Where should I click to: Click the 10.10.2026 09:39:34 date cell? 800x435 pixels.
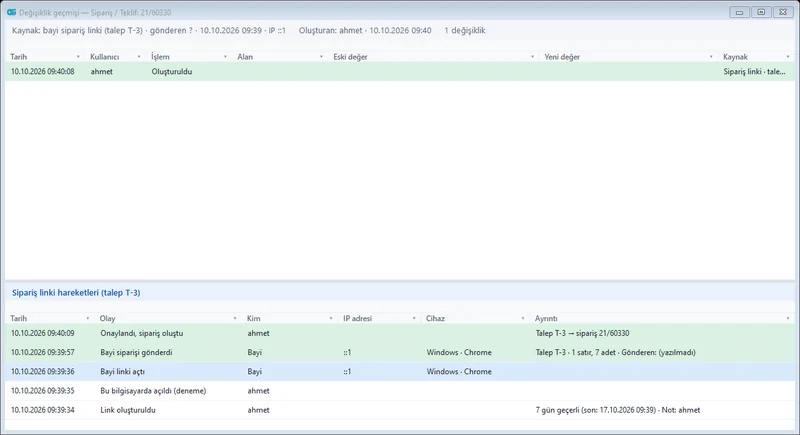point(42,410)
